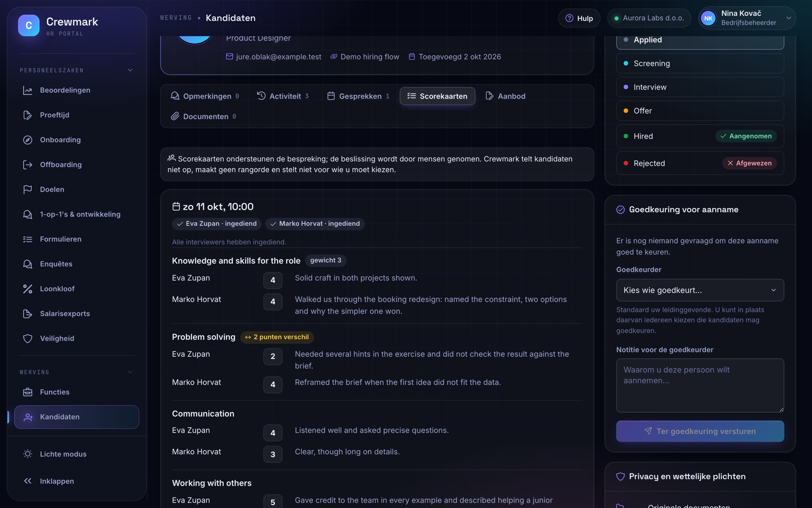Click the Functies briefcase icon
812x508 pixels.
coord(27,392)
